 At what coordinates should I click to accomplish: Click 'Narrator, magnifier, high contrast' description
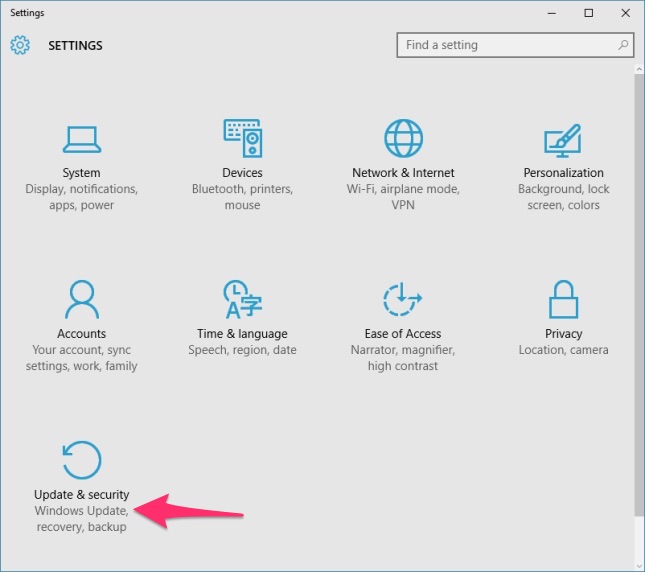[x=403, y=357]
